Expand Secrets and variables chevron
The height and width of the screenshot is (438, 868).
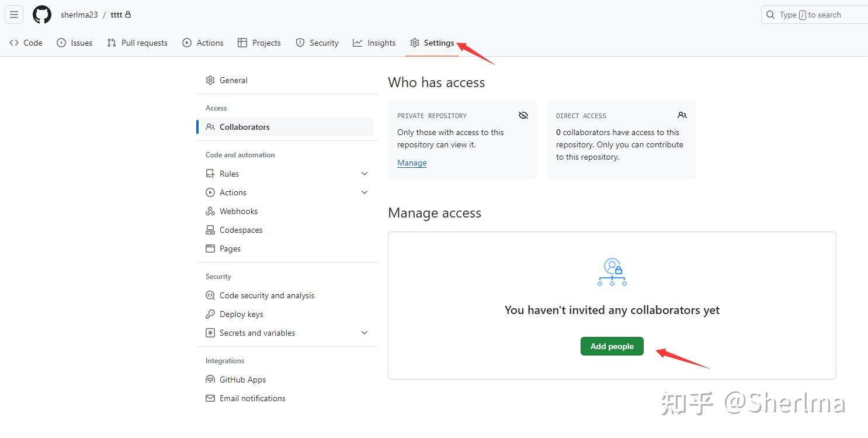click(364, 333)
